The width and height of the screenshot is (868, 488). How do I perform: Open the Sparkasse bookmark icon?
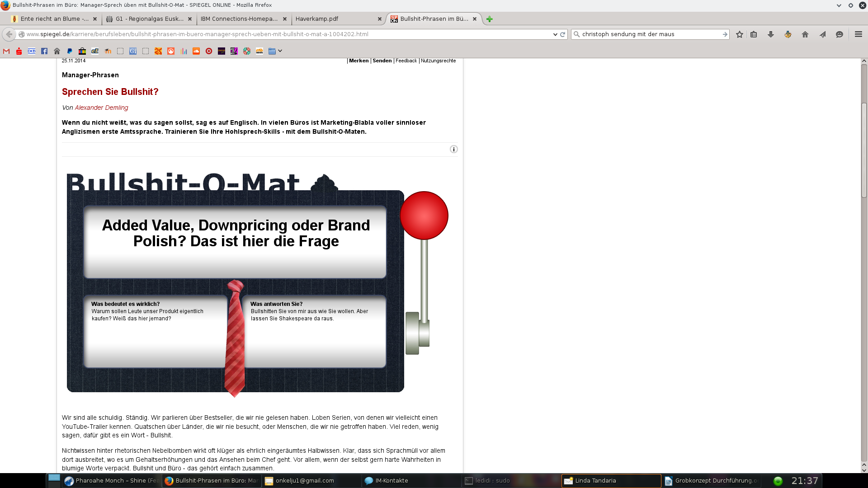coord(19,51)
